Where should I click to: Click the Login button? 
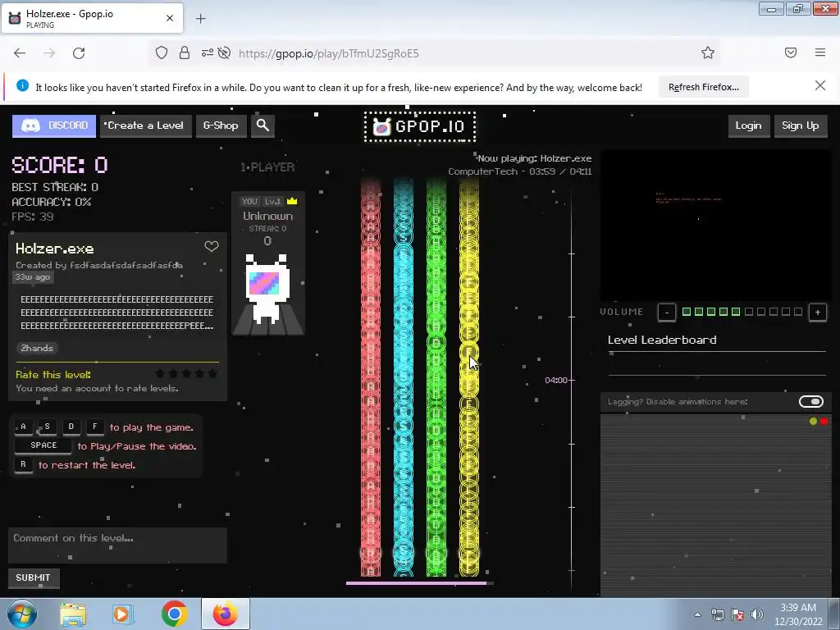coord(748,126)
